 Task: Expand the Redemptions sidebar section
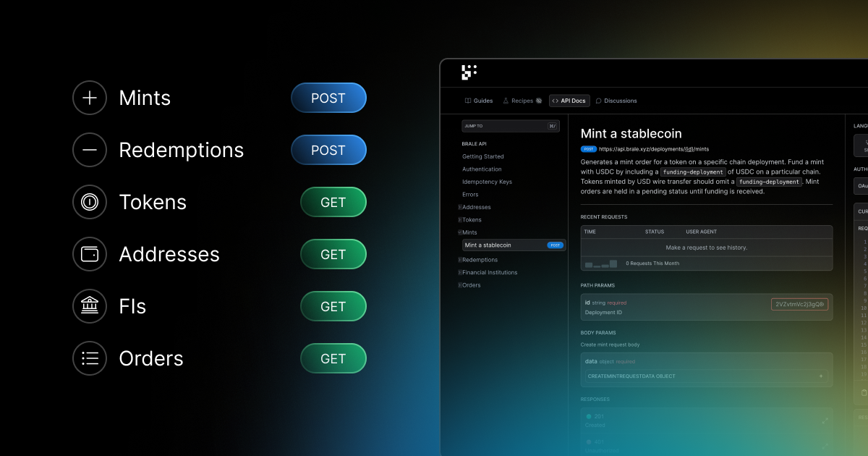tap(460, 260)
